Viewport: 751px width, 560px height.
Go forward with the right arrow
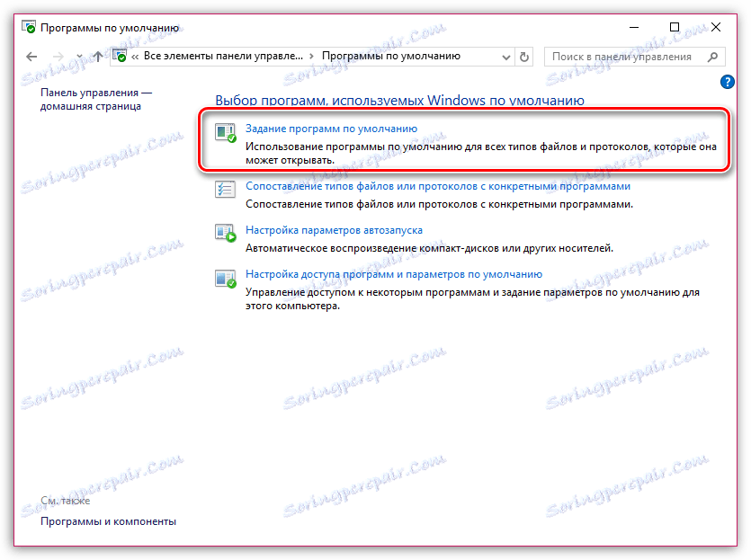pyautogui.click(x=58, y=57)
